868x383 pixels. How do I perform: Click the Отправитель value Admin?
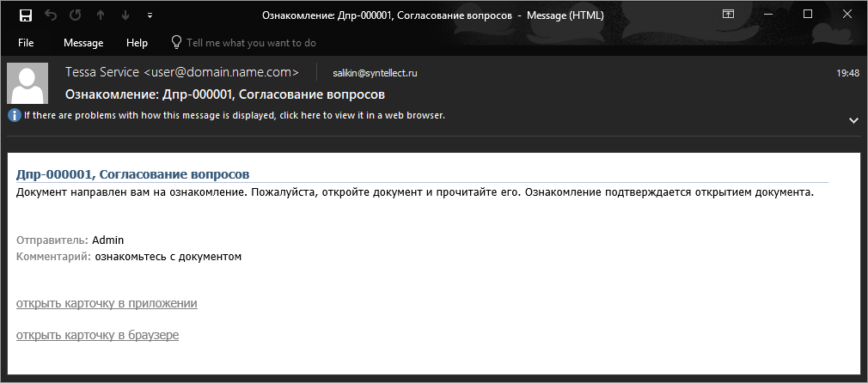(x=108, y=240)
